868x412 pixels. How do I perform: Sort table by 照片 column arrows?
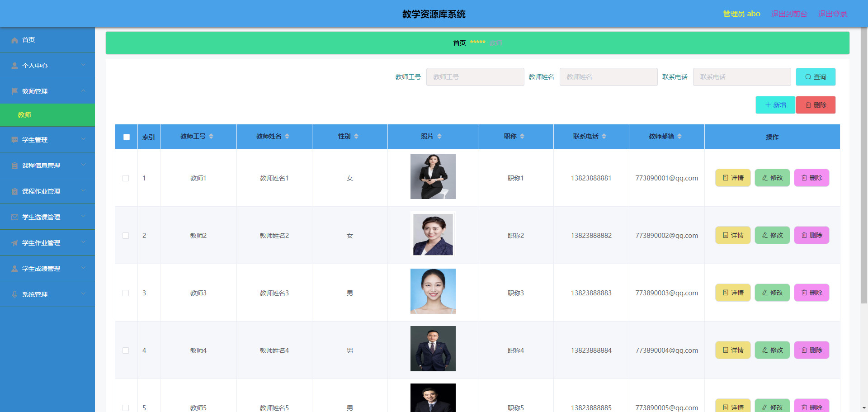tap(439, 137)
